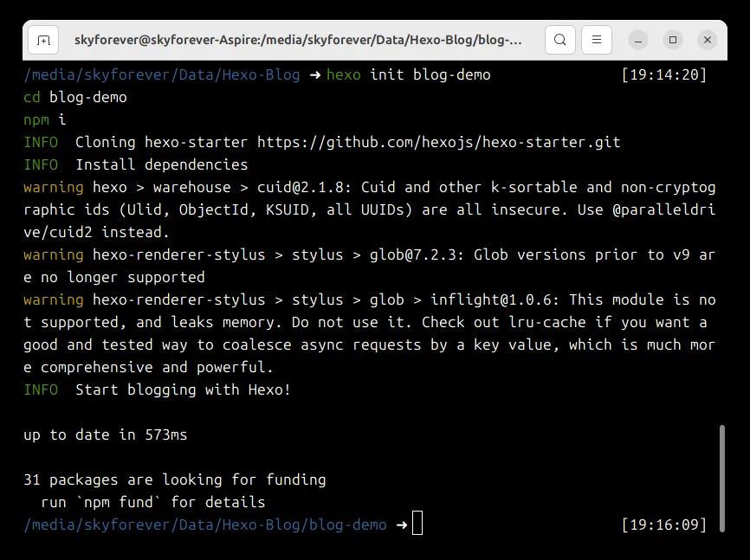750x560 pixels.
Task: Click the 'npm i' command line
Action: point(45,119)
